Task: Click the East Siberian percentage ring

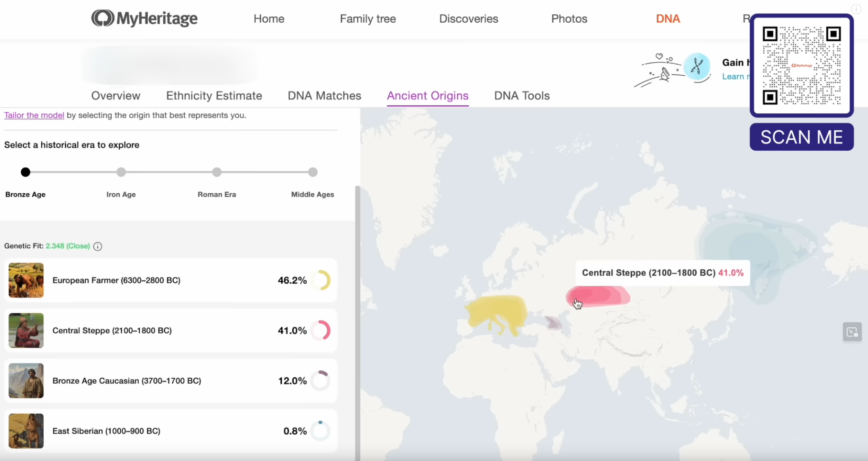Action: [321, 431]
